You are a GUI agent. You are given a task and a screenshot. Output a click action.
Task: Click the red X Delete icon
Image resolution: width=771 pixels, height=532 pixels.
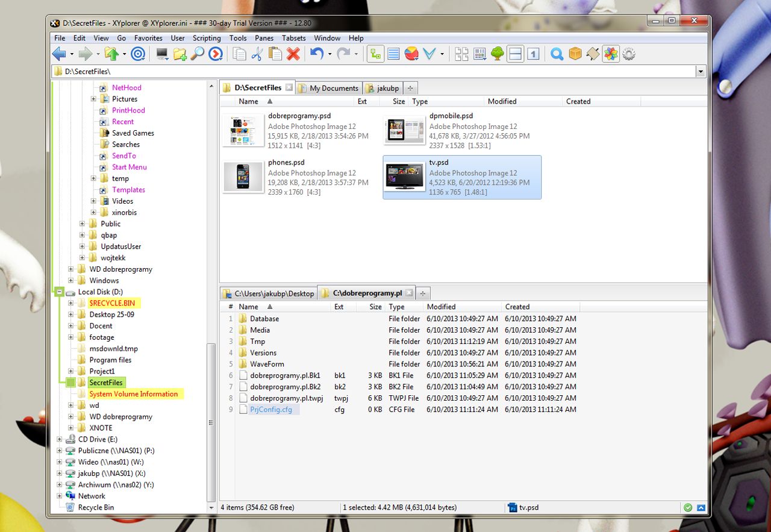click(293, 54)
